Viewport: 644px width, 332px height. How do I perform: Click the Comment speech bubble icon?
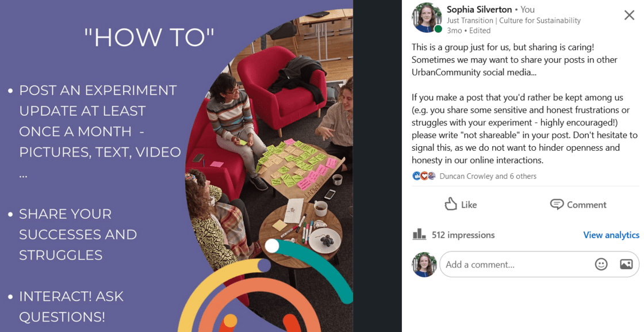point(557,204)
